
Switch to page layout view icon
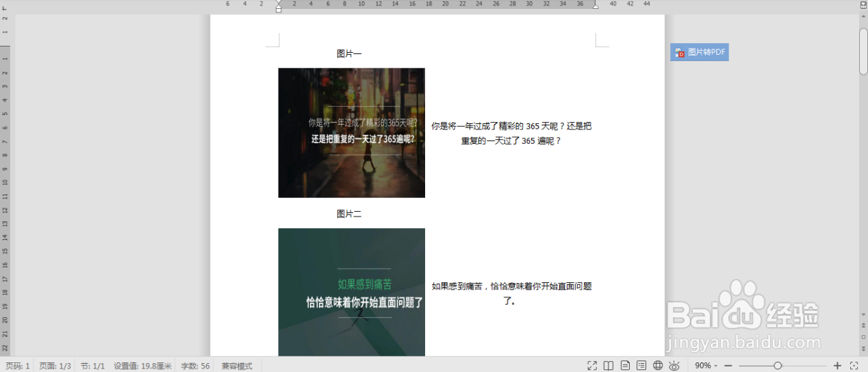pyautogui.click(x=625, y=366)
